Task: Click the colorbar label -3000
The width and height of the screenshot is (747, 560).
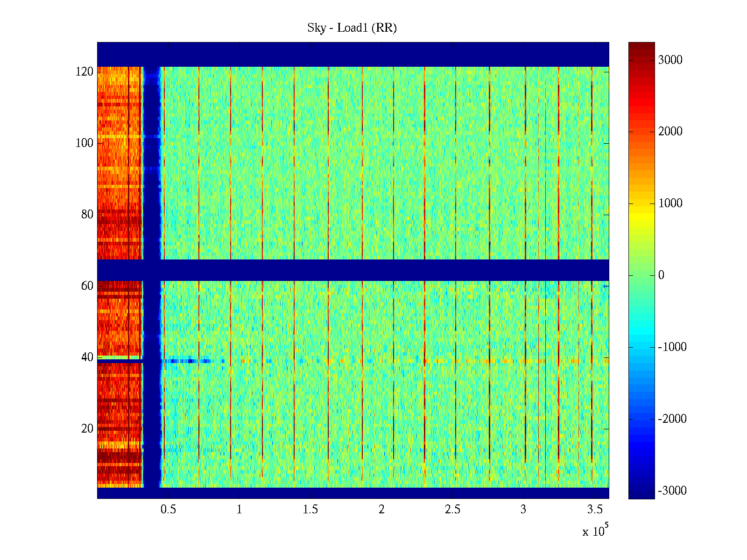Action: point(672,491)
